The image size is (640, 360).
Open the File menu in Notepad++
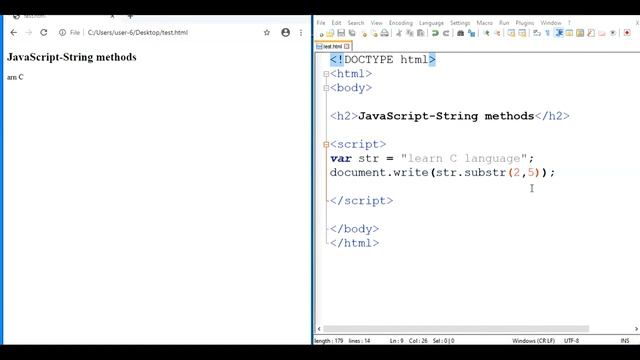pyautogui.click(x=321, y=23)
